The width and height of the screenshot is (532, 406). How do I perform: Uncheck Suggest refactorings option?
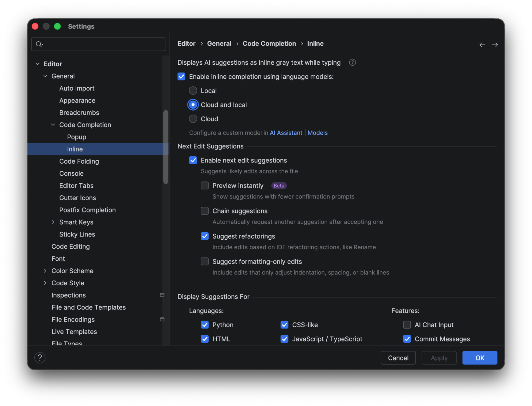pos(204,236)
